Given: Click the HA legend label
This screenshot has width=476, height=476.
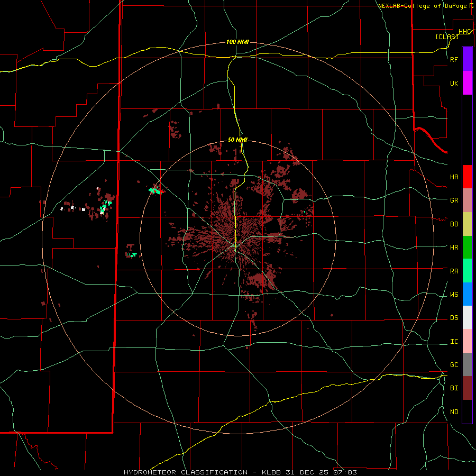Looking at the screenshot, I should 454,177.
